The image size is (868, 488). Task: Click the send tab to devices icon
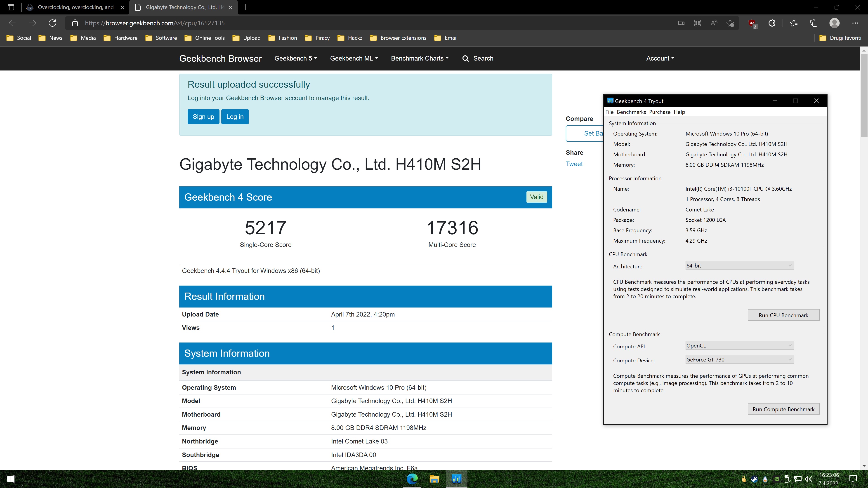pyautogui.click(x=681, y=23)
